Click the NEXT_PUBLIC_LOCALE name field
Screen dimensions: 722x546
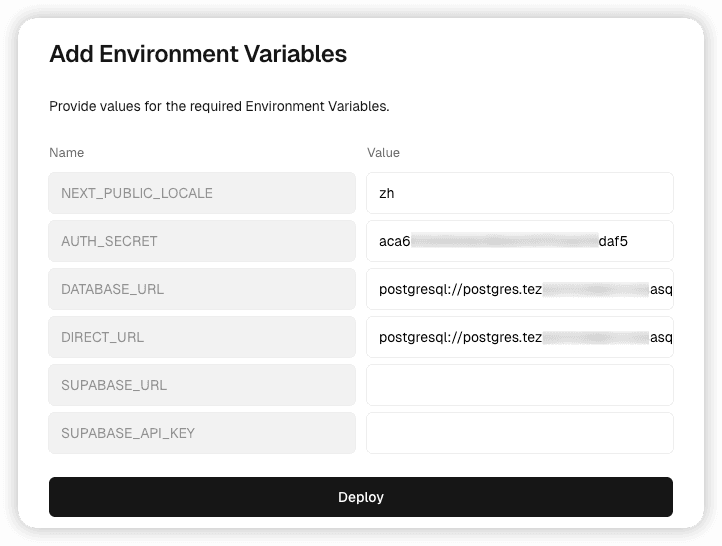(x=201, y=193)
